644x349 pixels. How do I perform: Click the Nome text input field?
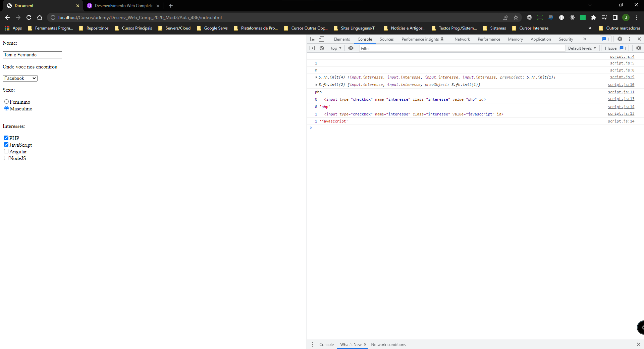[x=32, y=55]
